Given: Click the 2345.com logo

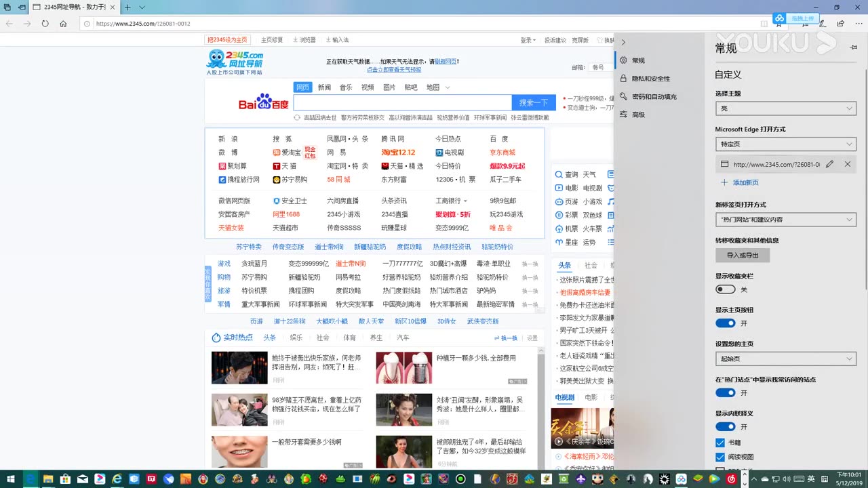Looking at the screenshot, I should [235, 62].
